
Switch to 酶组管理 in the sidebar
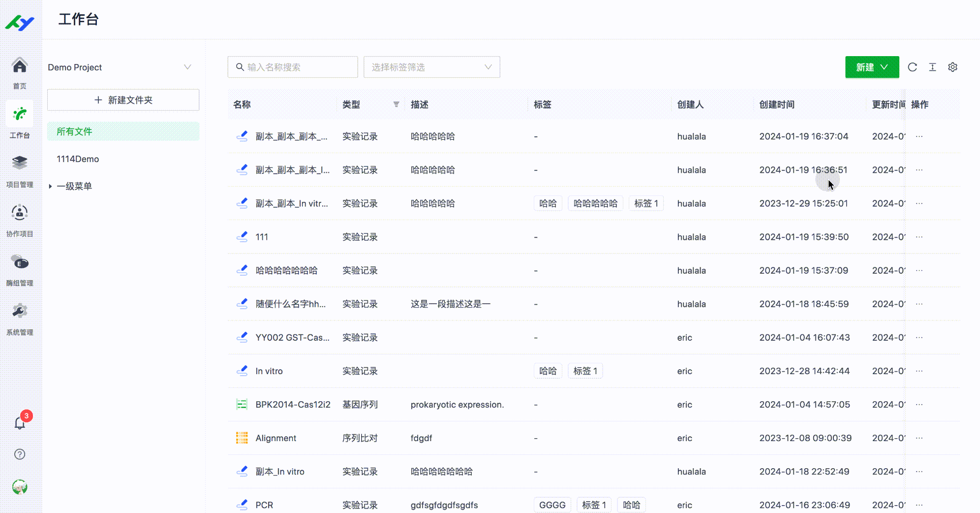pyautogui.click(x=20, y=269)
